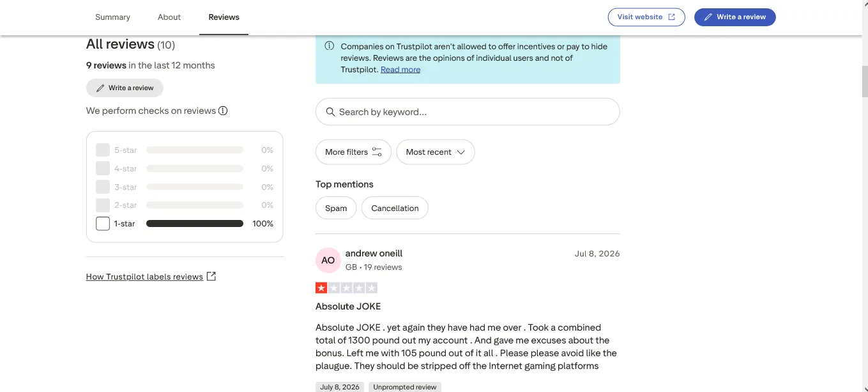The width and height of the screenshot is (868, 392).
Task: Click the Absolute JOKE review title
Action: [x=348, y=306]
